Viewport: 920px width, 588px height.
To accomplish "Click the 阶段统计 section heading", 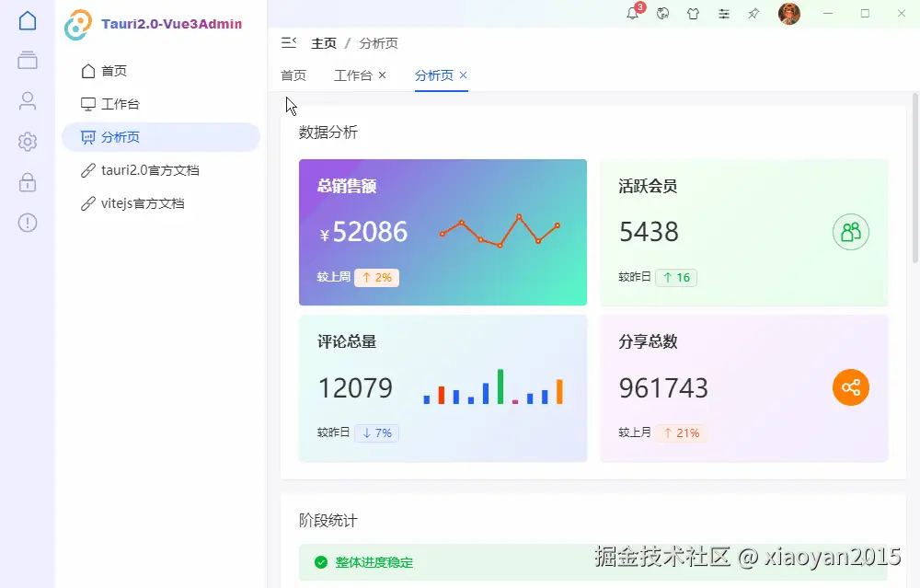I will click(x=328, y=521).
